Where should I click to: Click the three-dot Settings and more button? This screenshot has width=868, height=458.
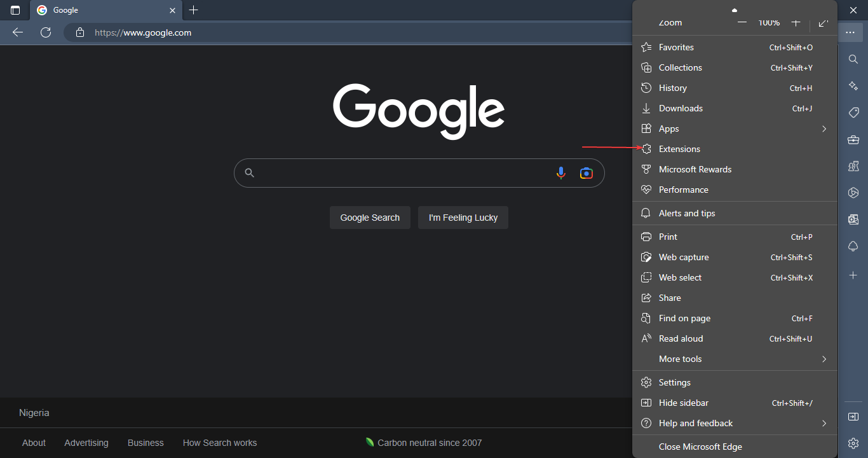(850, 32)
